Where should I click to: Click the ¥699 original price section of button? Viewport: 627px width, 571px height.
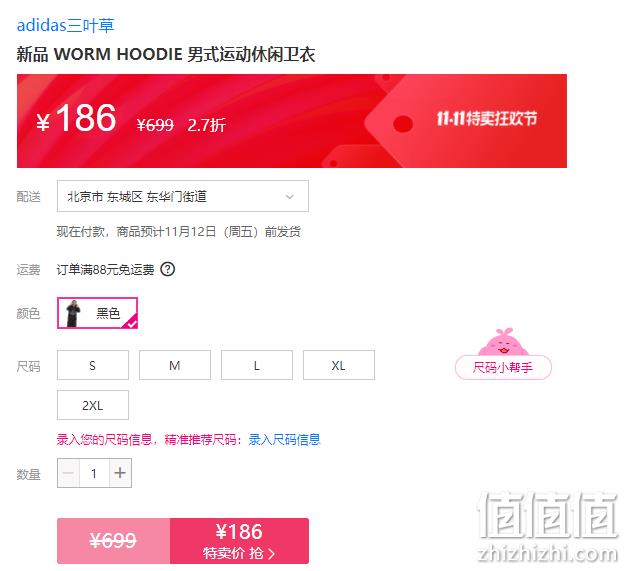coord(114,541)
